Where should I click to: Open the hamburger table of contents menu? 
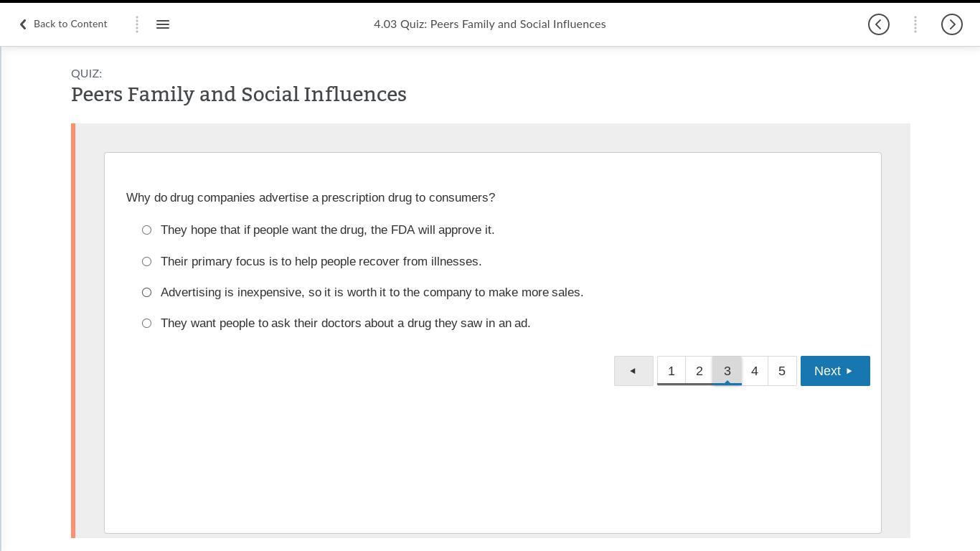(163, 24)
